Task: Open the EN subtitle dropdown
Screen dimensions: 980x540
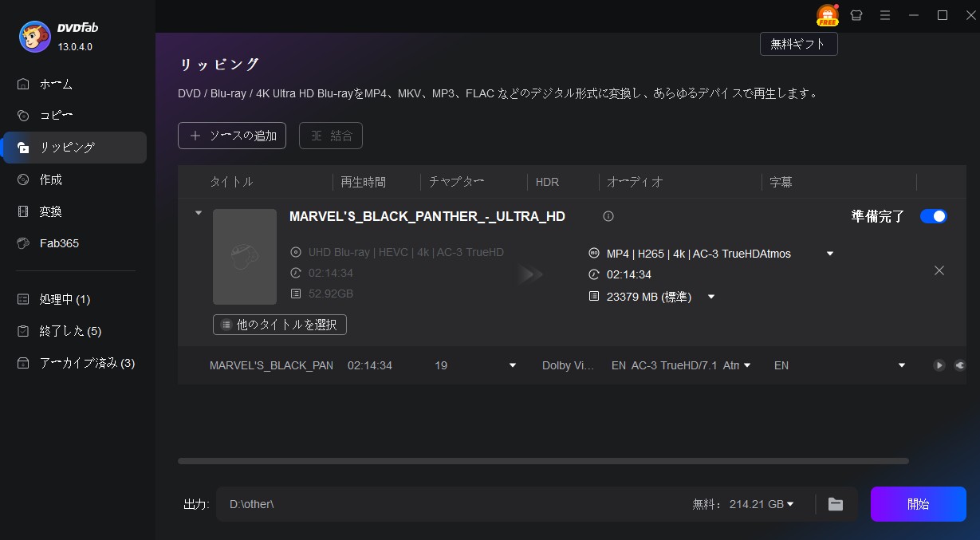Action: [x=902, y=365]
